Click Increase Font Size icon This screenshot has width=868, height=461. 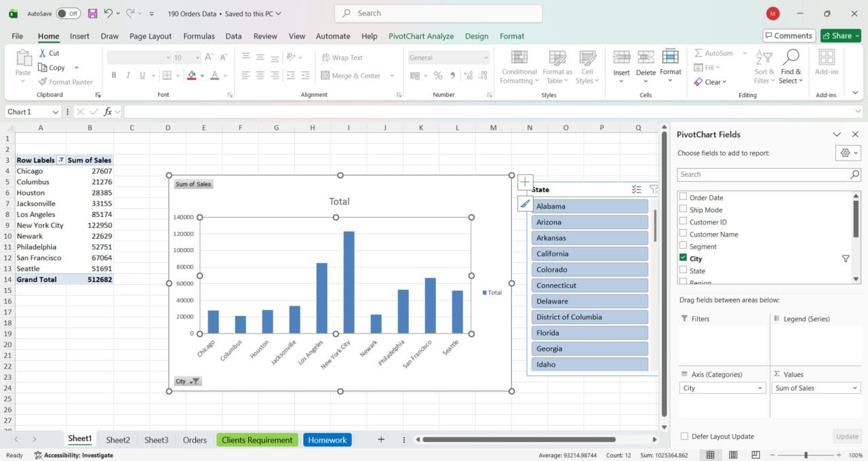[210, 58]
